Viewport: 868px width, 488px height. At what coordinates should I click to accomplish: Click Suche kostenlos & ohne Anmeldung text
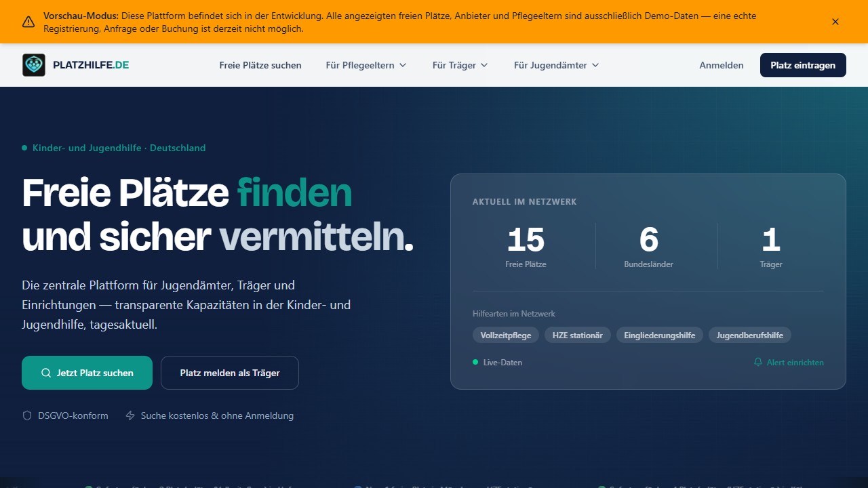coord(217,415)
